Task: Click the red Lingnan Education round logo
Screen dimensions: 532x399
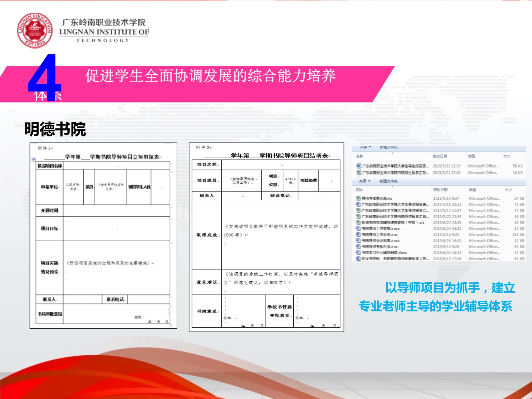Action: (35, 31)
